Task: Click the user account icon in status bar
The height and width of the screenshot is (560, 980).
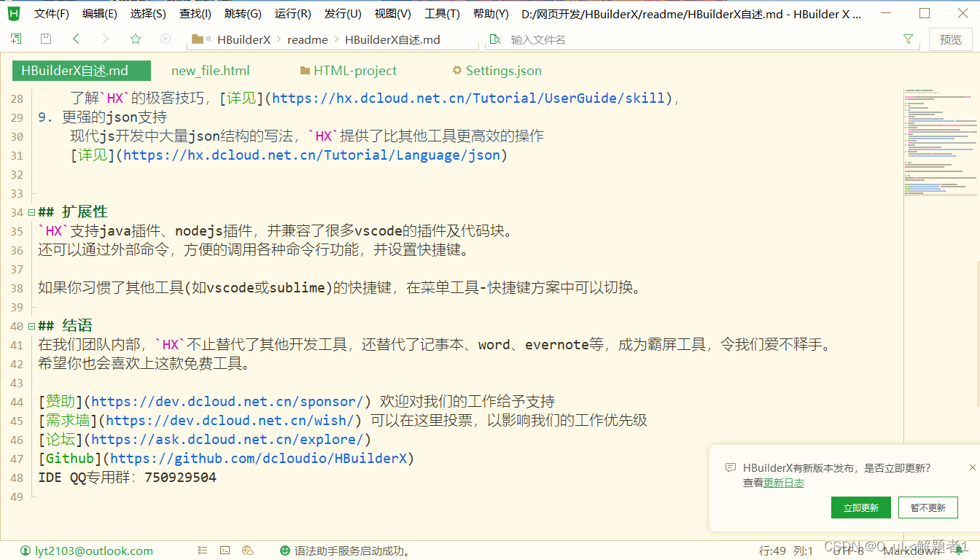Action: [26, 551]
